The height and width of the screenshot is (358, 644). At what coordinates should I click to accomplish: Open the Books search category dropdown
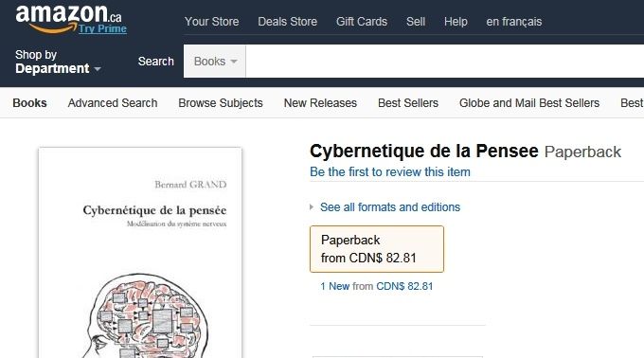tap(215, 62)
